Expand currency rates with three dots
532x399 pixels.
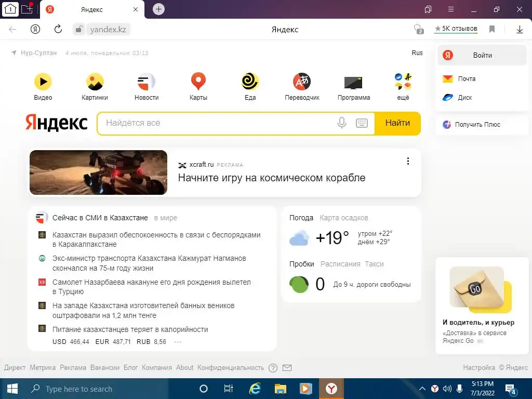pyautogui.click(x=178, y=342)
